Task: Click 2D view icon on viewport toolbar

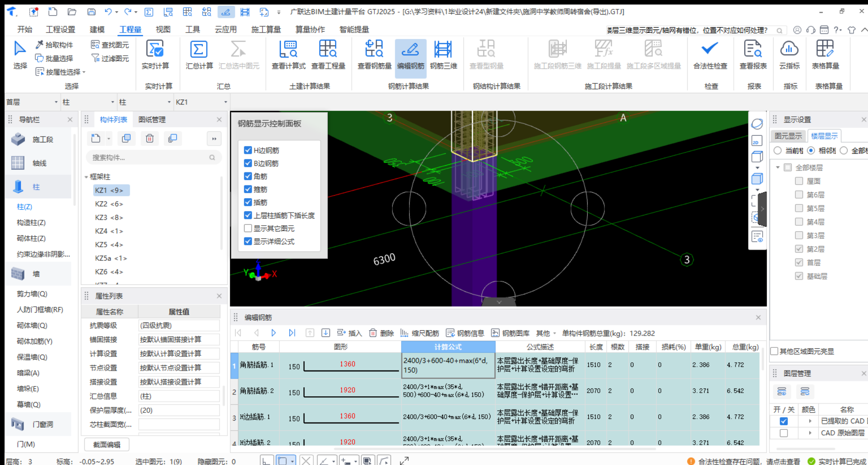Action: tap(757, 141)
